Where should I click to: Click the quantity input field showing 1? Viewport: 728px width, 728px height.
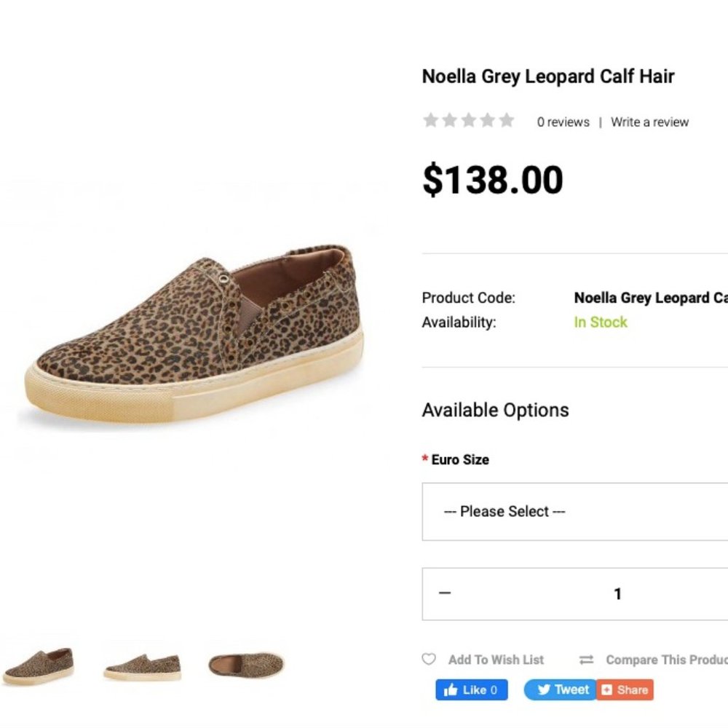tap(617, 593)
